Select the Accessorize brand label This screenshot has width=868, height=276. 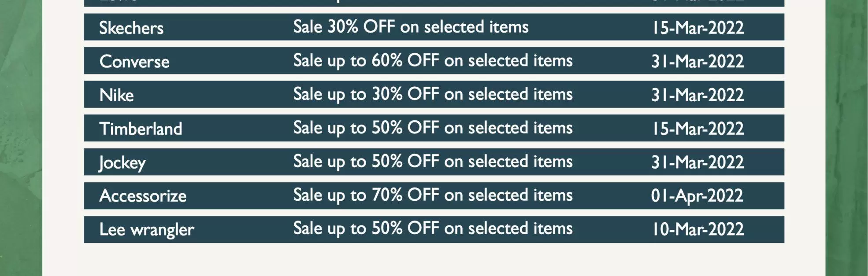click(143, 195)
